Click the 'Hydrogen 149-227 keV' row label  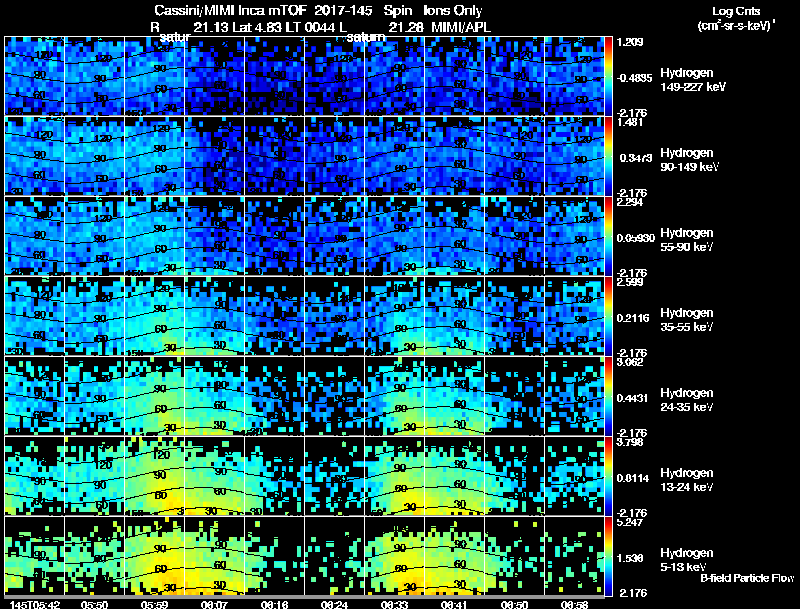(692, 80)
